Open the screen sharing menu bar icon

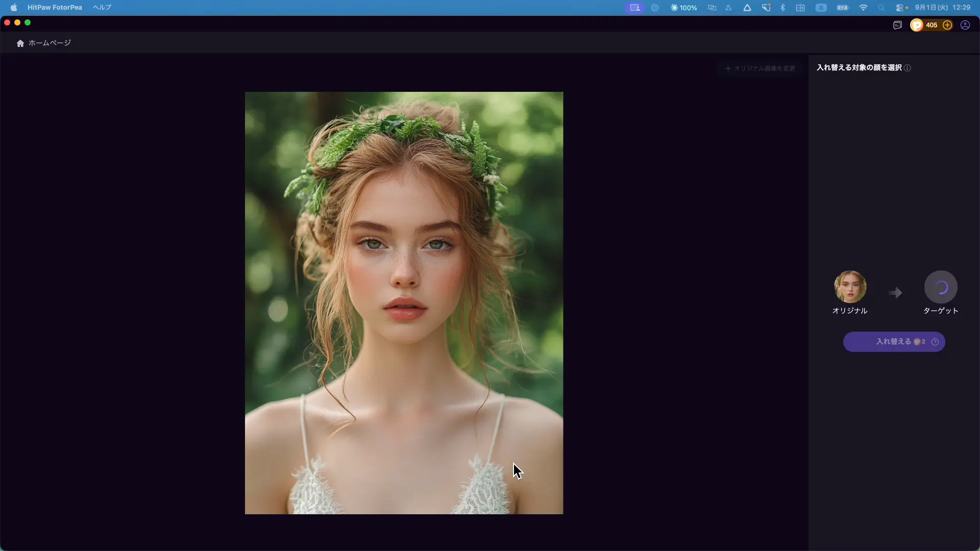pos(635,8)
